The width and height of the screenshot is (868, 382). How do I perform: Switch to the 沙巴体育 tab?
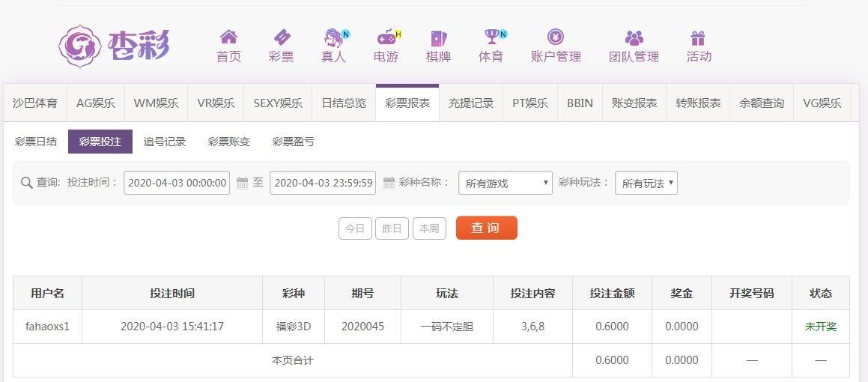click(35, 103)
